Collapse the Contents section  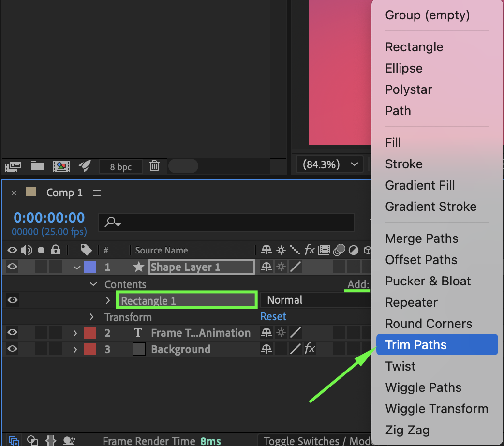[94, 284]
